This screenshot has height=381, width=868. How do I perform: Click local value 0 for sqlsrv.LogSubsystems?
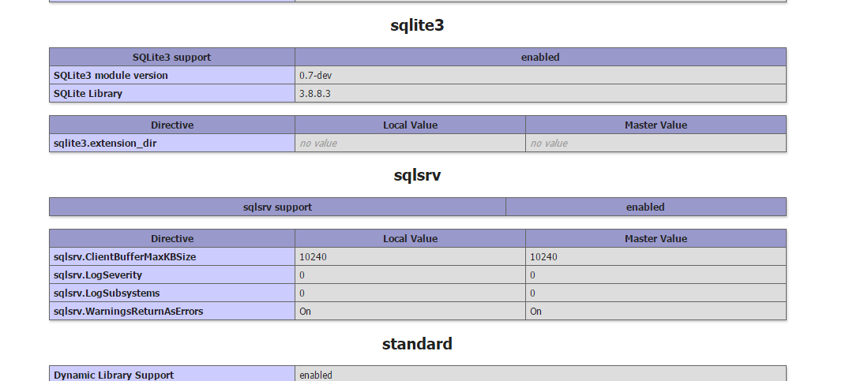[302, 293]
